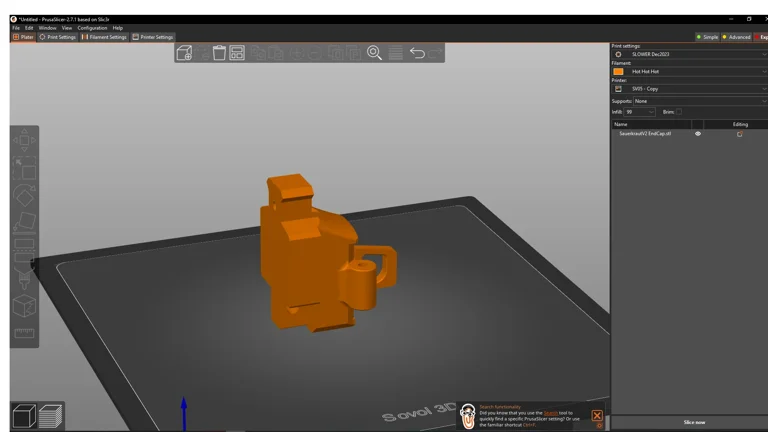
Task: Switch to Simple mode
Action: click(707, 37)
